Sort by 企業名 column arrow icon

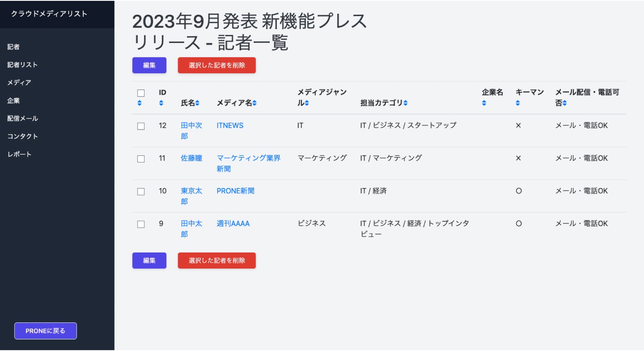tap(484, 103)
